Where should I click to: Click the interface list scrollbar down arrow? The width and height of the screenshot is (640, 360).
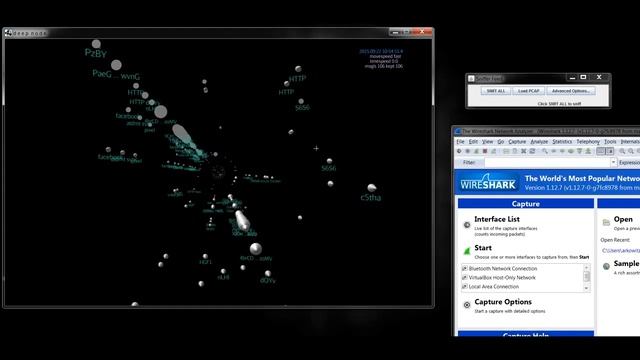587,288
